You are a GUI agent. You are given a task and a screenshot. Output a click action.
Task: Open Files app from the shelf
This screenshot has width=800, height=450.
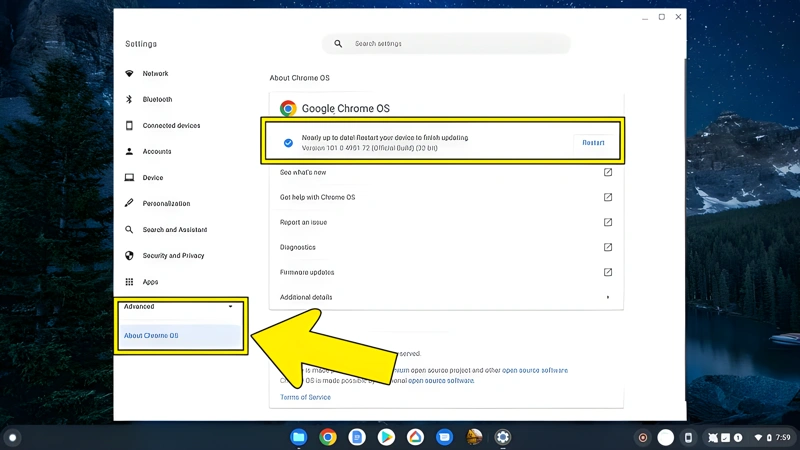(299, 437)
